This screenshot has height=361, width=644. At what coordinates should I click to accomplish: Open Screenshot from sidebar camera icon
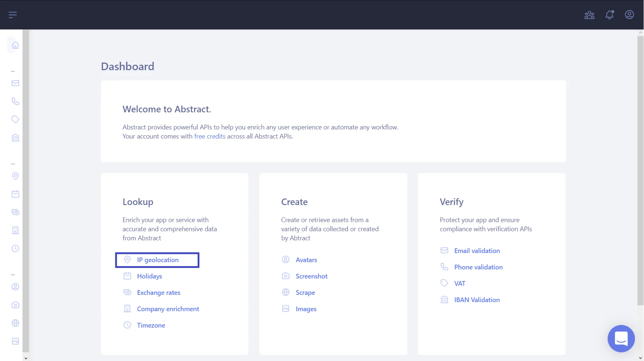coord(15,305)
